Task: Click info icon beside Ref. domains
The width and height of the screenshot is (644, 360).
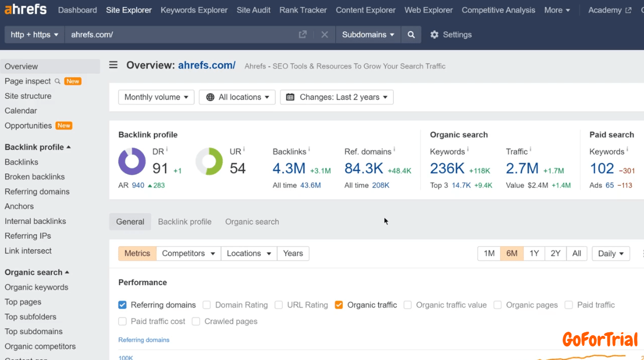Action: tap(394, 150)
